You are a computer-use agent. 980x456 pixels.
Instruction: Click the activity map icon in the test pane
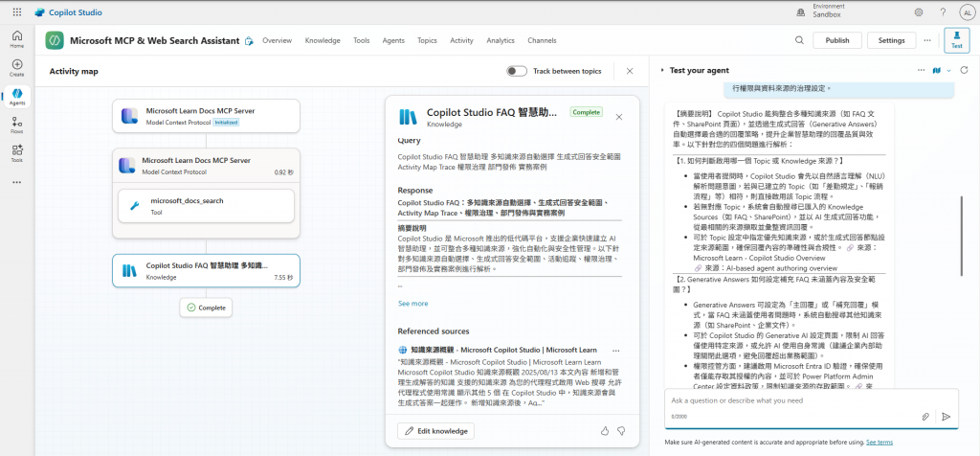coord(936,70)
